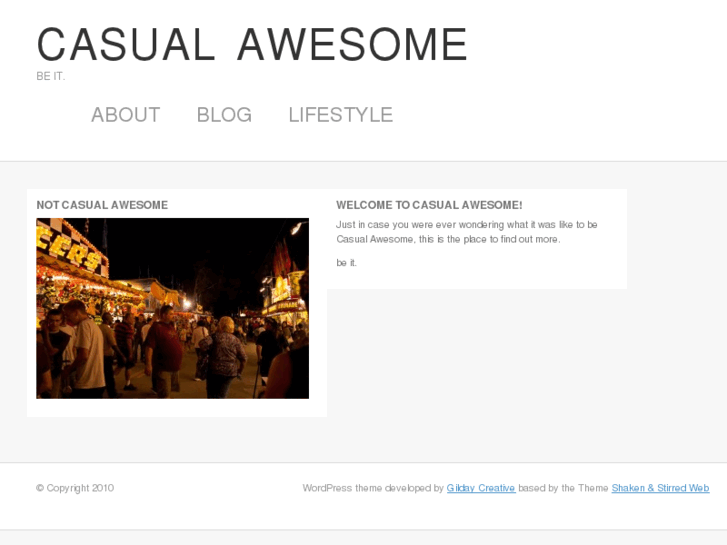Open the ABOUT menu item

[126, 115]
